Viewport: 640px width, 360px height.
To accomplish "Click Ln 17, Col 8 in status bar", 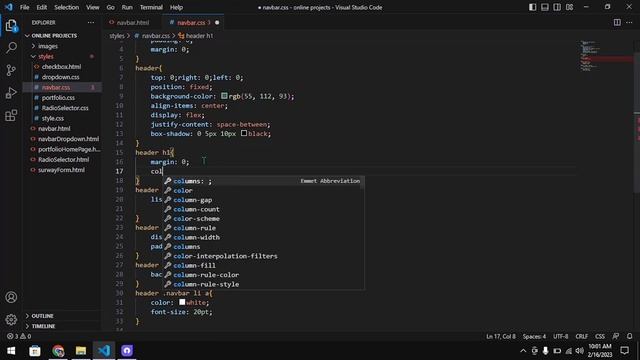I will coord(501,336).
